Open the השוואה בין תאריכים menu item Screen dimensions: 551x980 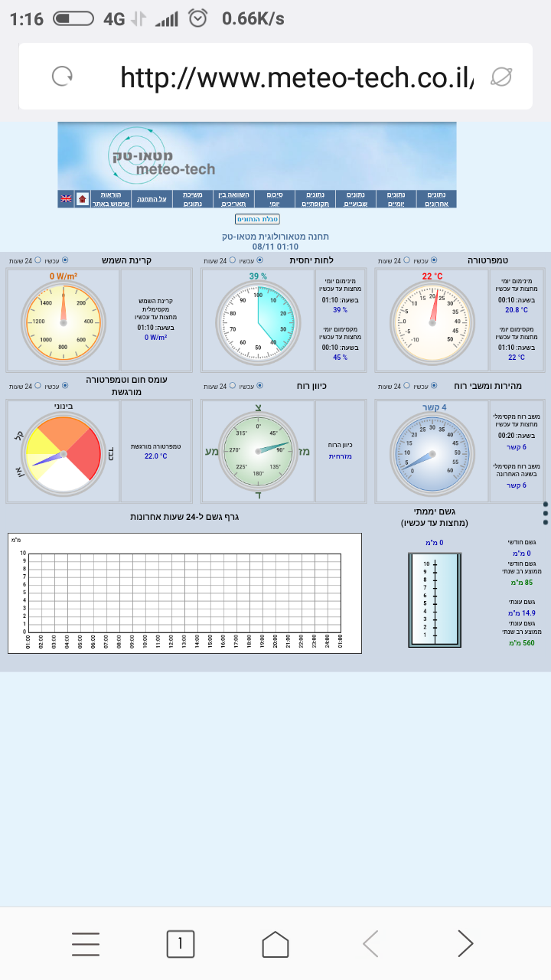233,199
